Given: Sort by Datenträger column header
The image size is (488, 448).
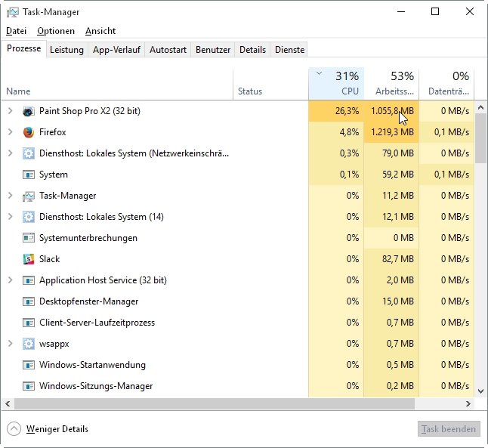Looking at the screenshot, I should (x=446, y=84).
